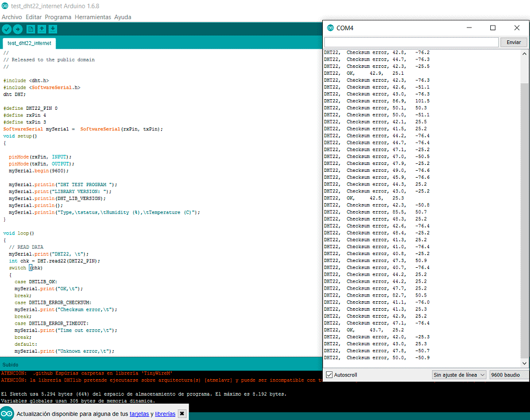Open the 9600 baudio dropdown
The width and height of the screenshot is (530, 420).
[509, 375]
